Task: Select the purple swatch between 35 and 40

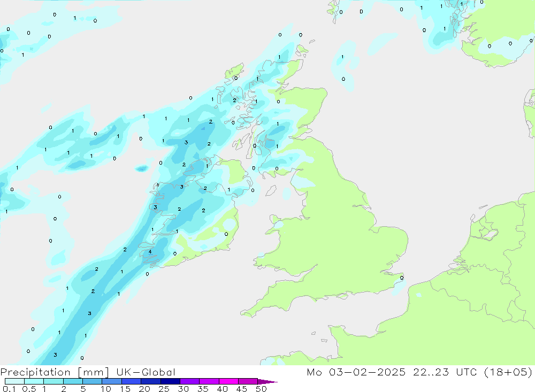Action: point(209,381)
